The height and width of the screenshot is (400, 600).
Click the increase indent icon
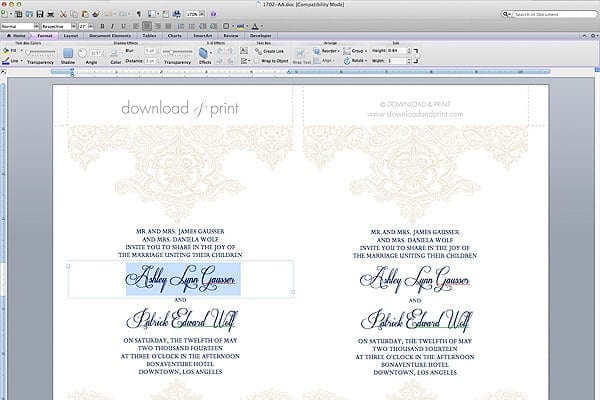click(x=213, y=26)
